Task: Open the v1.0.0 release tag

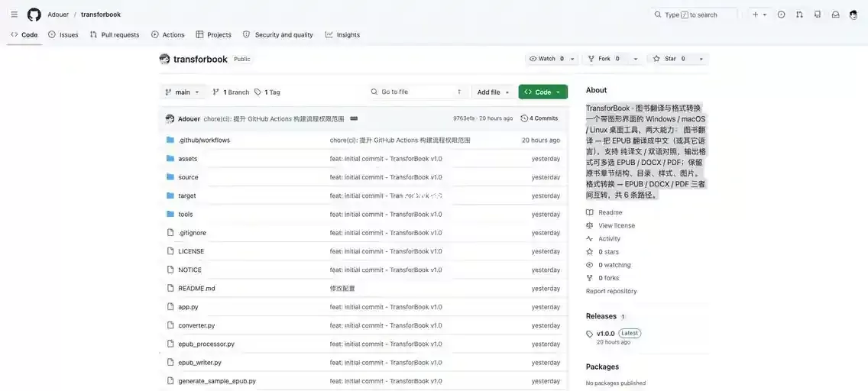Action: pyautogui.click(x=606, y=334)
